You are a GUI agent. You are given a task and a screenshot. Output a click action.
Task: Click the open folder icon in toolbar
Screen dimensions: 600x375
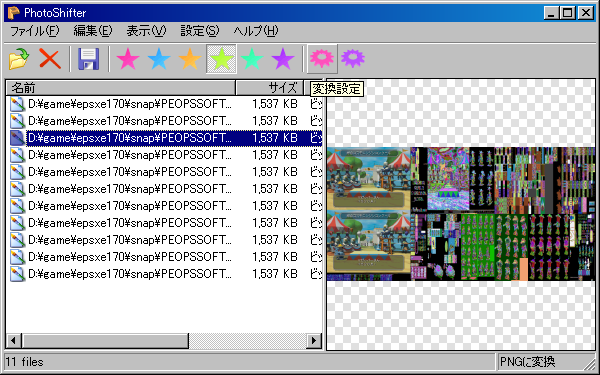[19, 59]
